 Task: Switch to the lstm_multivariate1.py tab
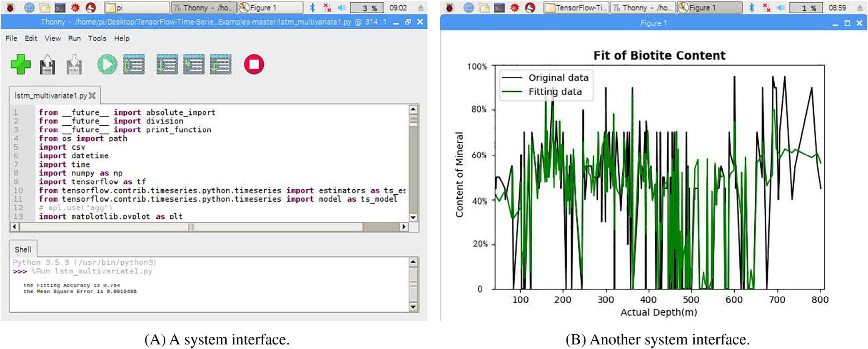tap(50, 96)
